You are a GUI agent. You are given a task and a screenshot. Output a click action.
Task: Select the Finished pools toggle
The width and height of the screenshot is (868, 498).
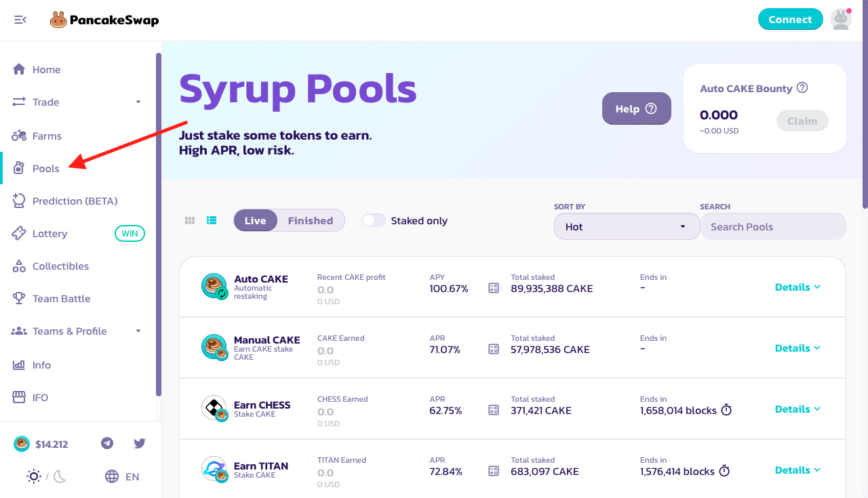(311, 220)
